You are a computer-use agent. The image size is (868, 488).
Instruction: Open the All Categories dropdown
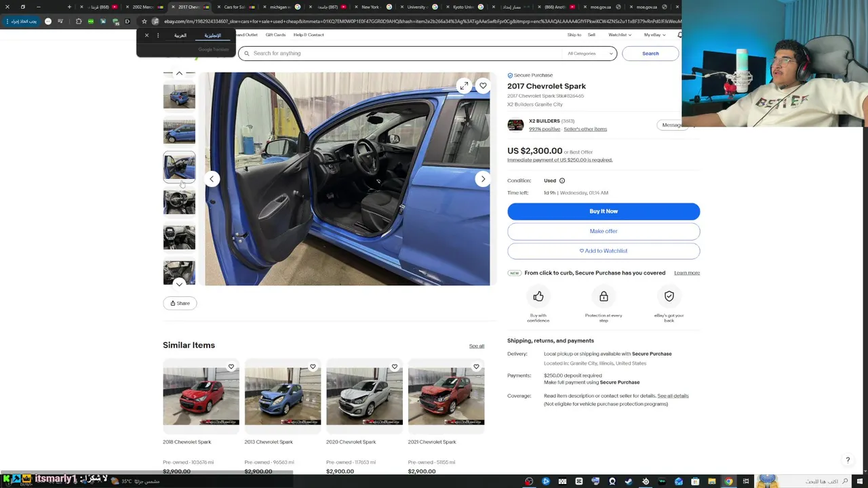[590, 54]
